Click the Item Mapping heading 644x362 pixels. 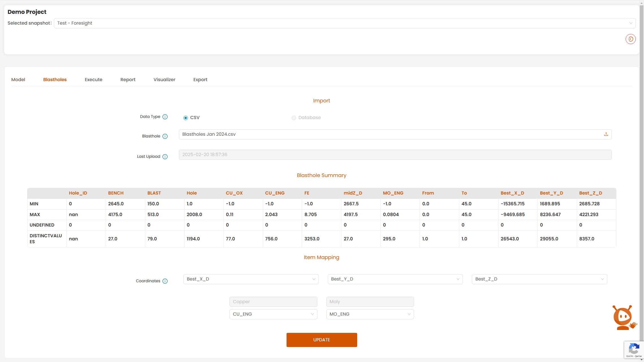(x=322, y=257)
